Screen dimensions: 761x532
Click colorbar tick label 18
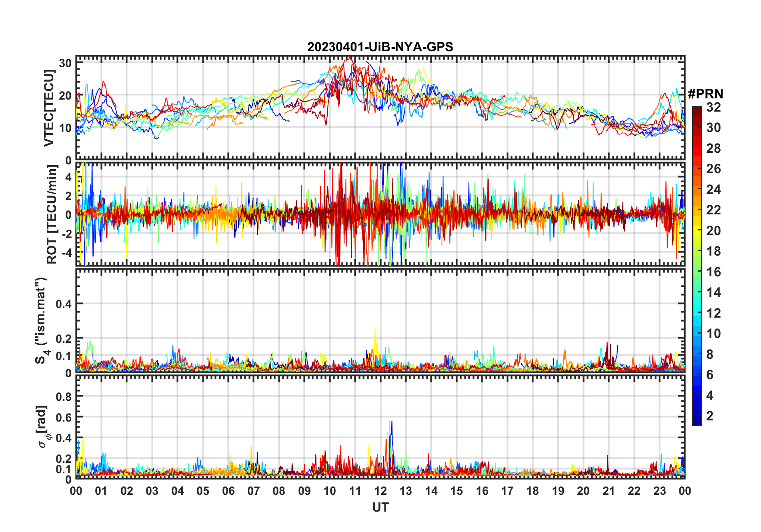713,251
